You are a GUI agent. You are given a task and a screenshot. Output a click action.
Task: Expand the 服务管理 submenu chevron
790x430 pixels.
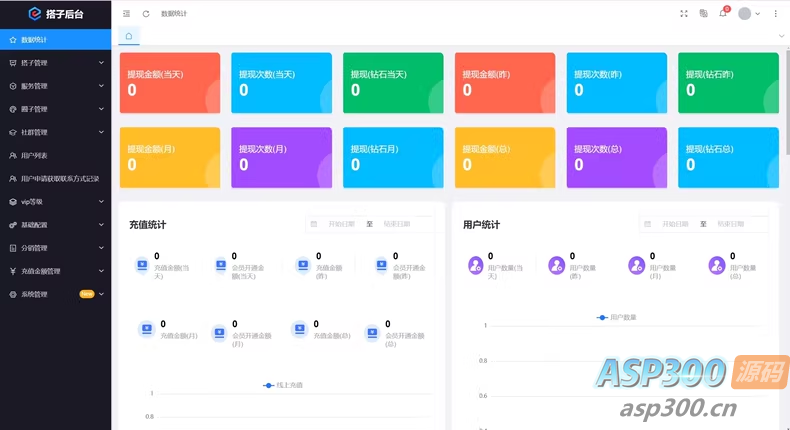tap(101, 86)
